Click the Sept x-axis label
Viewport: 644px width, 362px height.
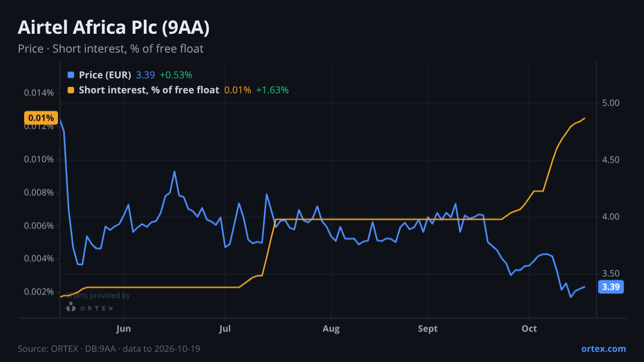(428, 329)
